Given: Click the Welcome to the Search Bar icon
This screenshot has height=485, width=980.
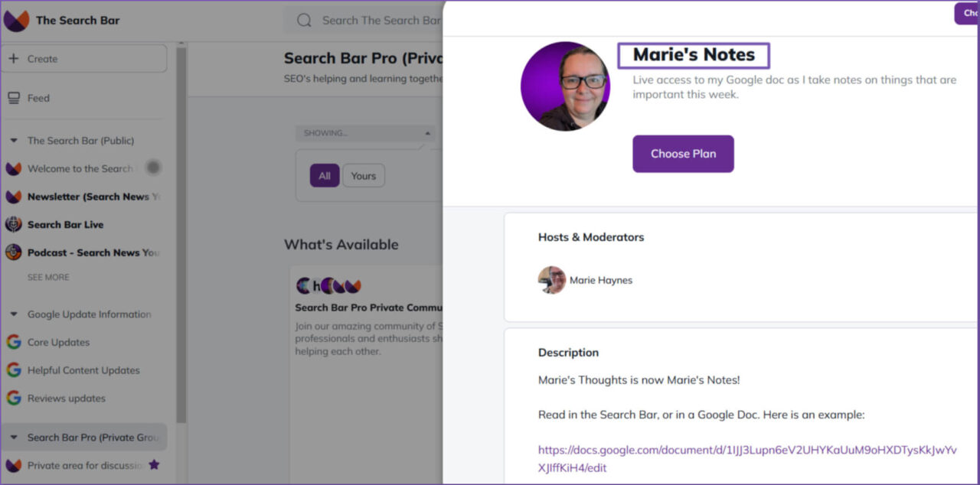Looking at the screenshot, I should 13,169.
